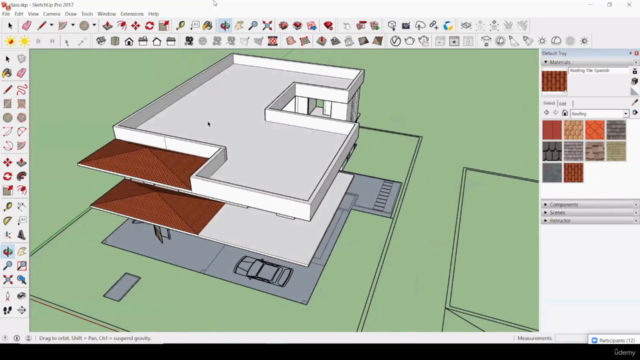640x360 pixels.
Task: Select the Move tool with four red arrows in top toolbar
Action: tap(136, 26)
